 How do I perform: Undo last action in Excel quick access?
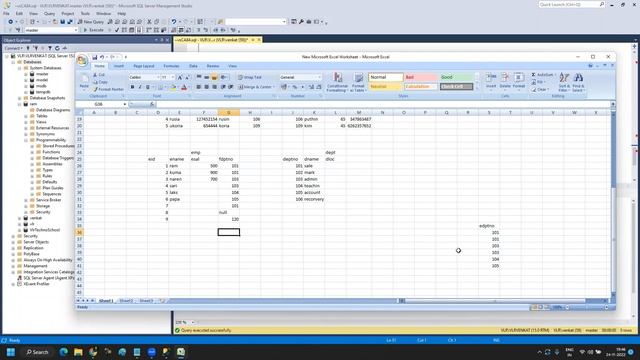tap(102, 57)
